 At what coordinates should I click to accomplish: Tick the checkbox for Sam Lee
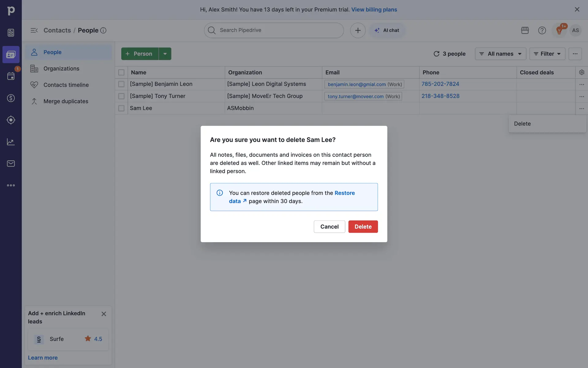pos(121,108)
